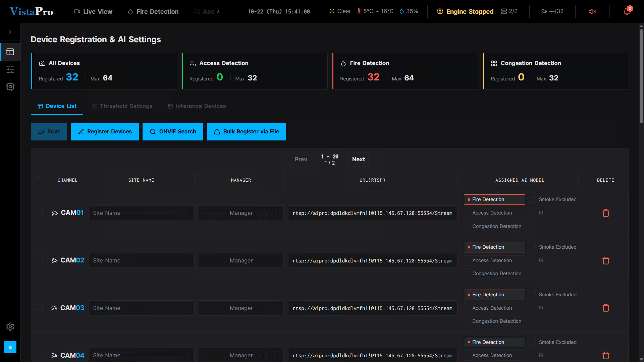Toggle Congestion Detection model for CAM03
The image size is (644, 362).
point(494,321)
